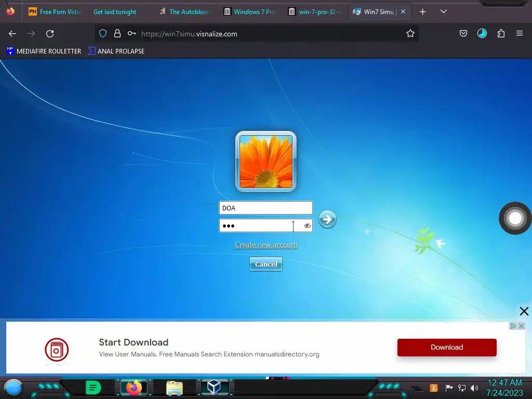
Task: Open File Explorer from taskbar
Action: [175, 388]
